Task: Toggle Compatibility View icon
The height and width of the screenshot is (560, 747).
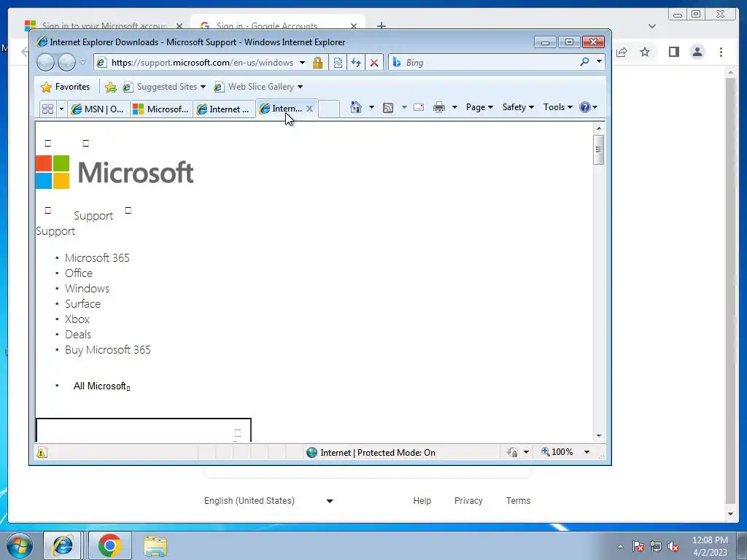Action: pyautogui.click(x=338, y=63)
